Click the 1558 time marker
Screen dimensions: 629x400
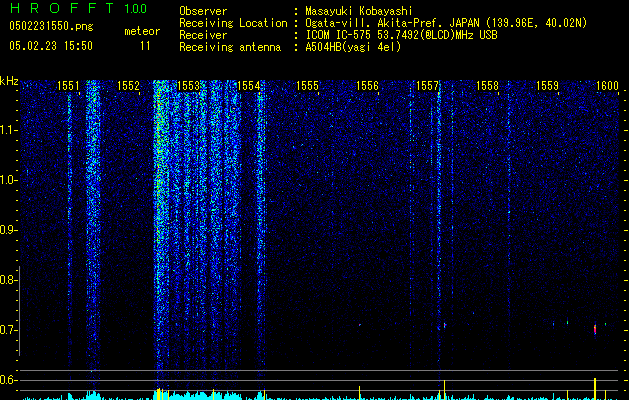pyautogui.click(x=487, y=86)
